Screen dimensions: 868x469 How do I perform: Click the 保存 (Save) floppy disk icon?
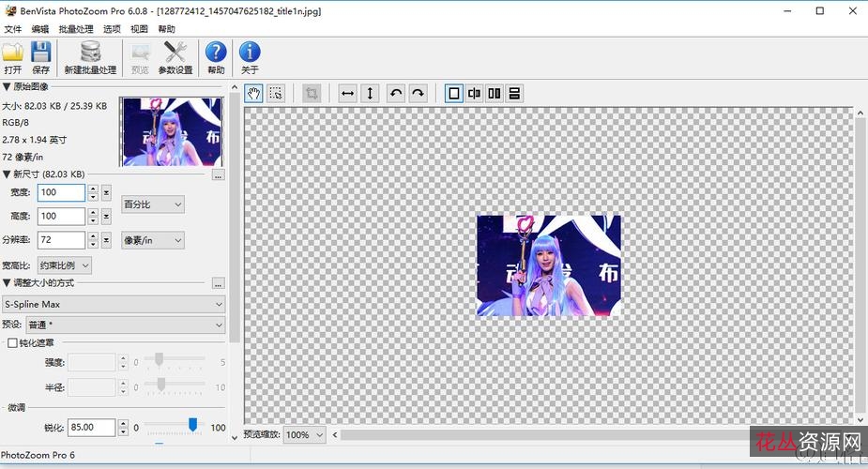coord(40,57)
